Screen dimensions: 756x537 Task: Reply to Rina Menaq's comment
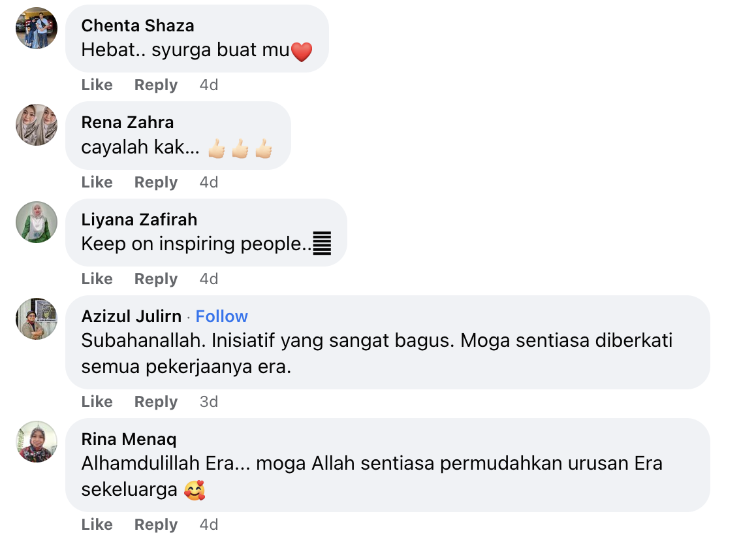point(156,525)
